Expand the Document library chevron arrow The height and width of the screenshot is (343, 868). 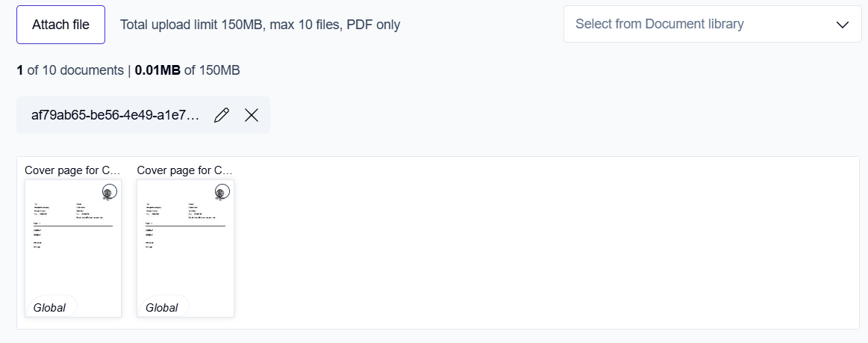click(x=843, y=25)
